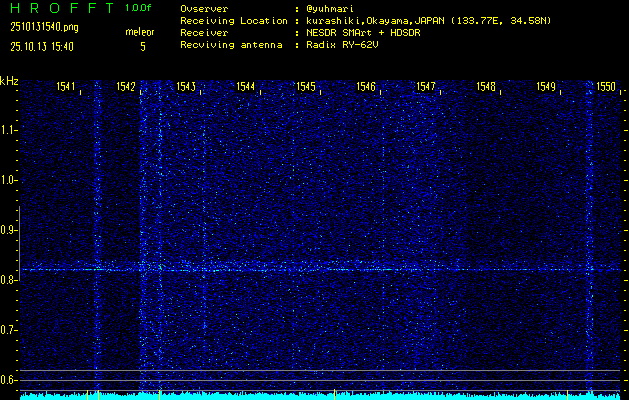
Task: Select the observer name @yuhmari
Action: [330, 9]
